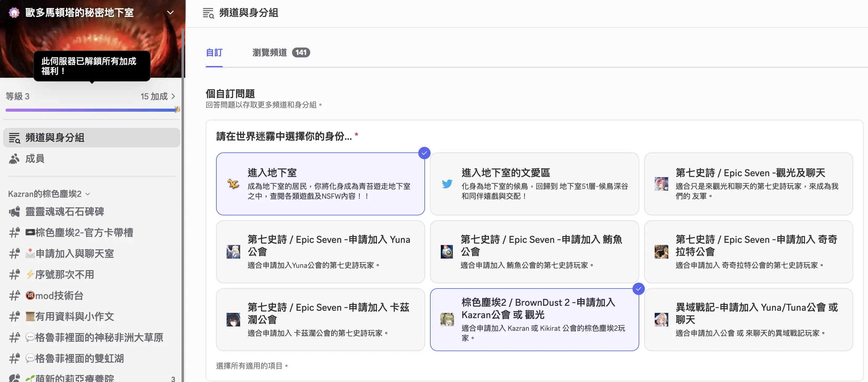This screenshot has height=382, width=868.
Task: Click the members people icon
Action: (14, 159)
